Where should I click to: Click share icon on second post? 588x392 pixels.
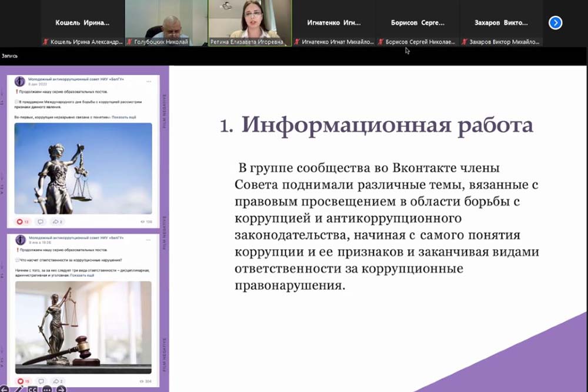(56, 381)
